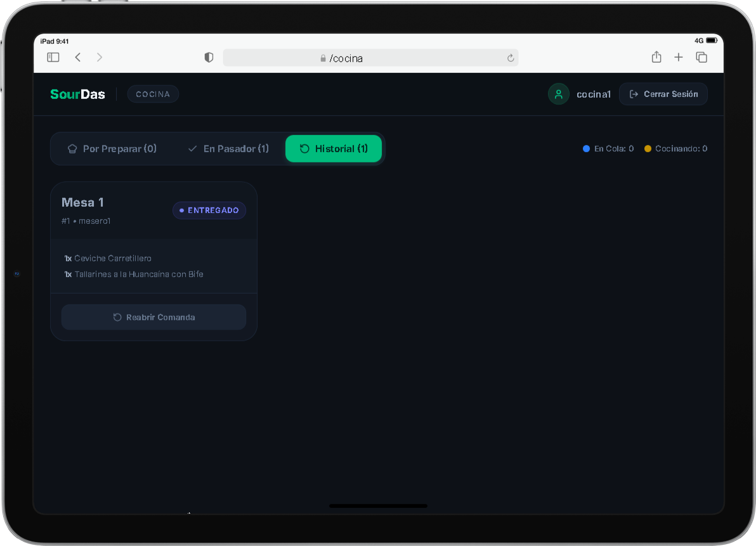Log out with Cerrar Sesión
The width and height of the screenshot is (756, 546).
click(663, 94)
